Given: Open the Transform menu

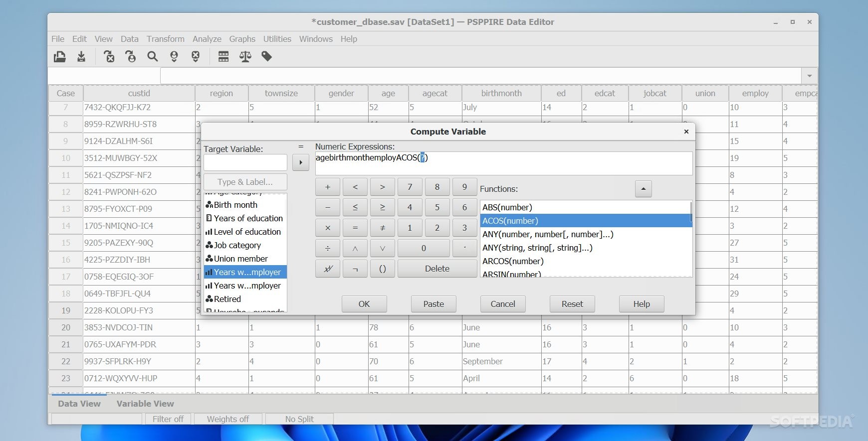Looking at the screenshot, I should click(166, 39).
